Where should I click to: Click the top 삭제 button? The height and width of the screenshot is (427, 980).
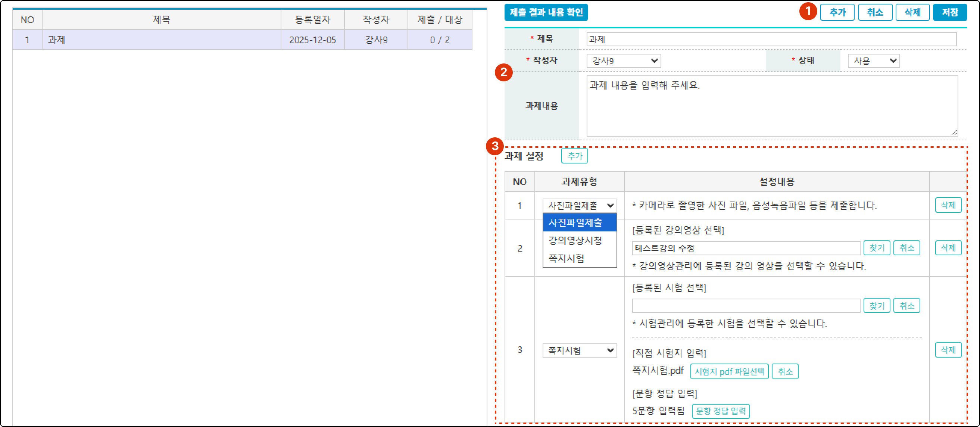[x=912, y=13]
